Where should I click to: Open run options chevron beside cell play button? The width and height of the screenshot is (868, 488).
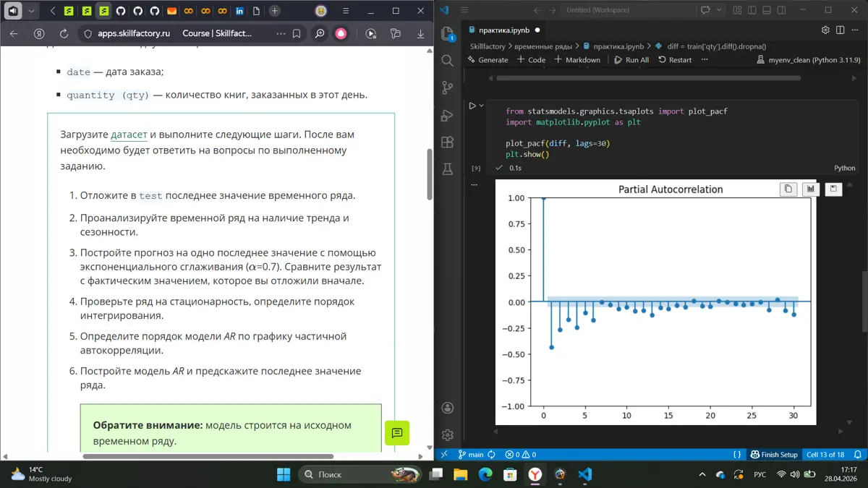point(482,106)
